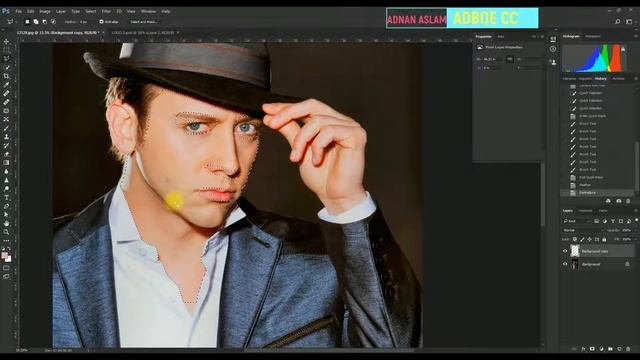Open the Normal blend mode dropdown
Image resolution: width=640 pixels, height=360 pixels.
click(582, 230)
